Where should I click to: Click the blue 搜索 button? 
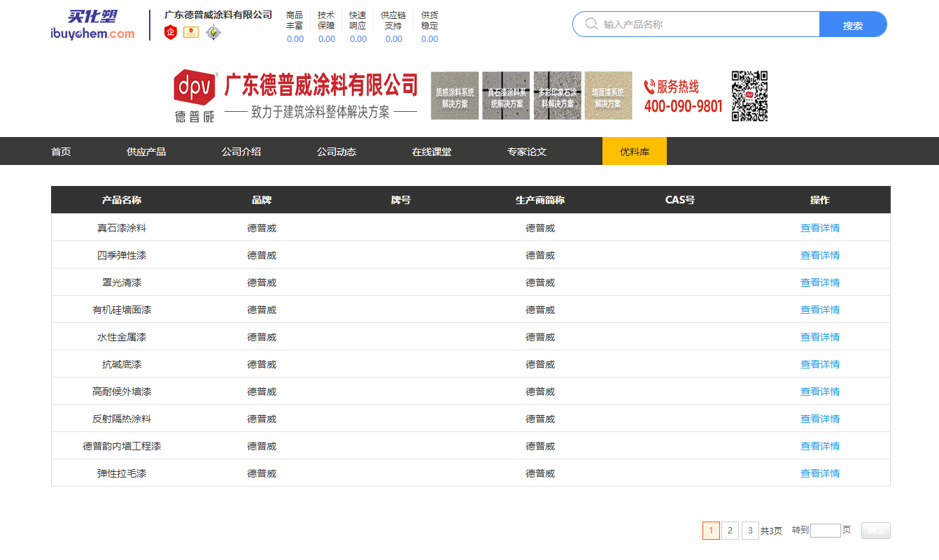pyautogui.click(x=853, y=24)
